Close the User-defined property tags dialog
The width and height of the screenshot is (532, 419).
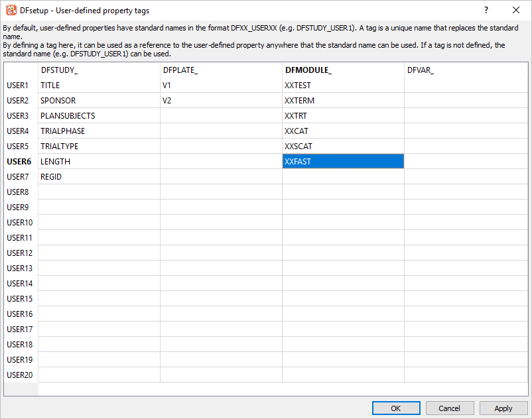516,10
